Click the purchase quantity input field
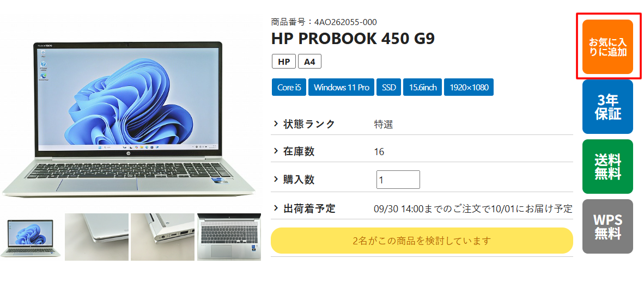The height and width of the screenshot is (289, 644). (398, 180)
